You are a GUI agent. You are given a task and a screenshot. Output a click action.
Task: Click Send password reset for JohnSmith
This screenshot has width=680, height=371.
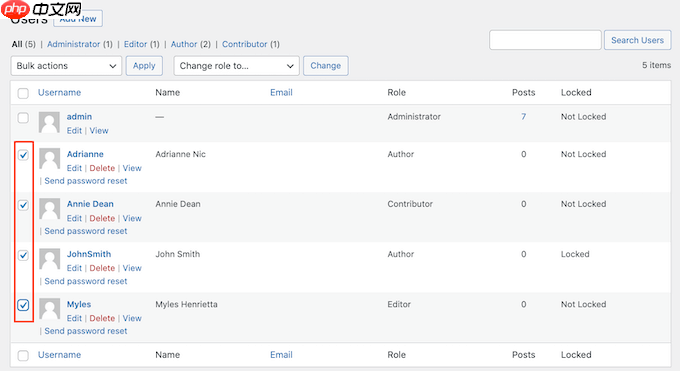(86, 281)
